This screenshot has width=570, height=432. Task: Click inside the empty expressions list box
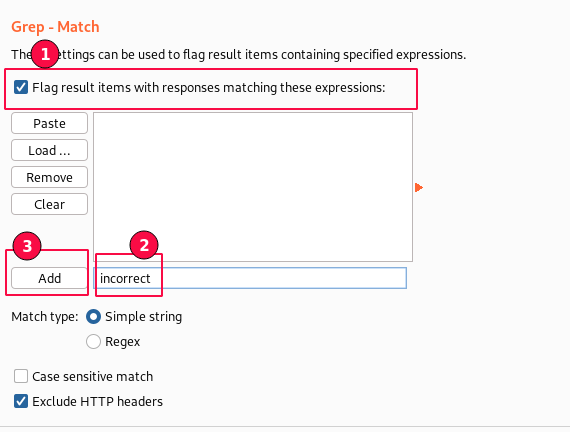(x=253, y=187)
